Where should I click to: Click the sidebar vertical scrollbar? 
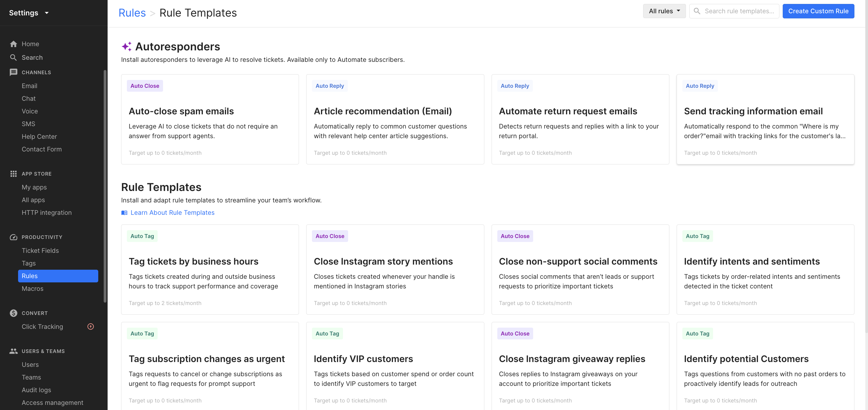pyautogui.click(x=105, y=186)
